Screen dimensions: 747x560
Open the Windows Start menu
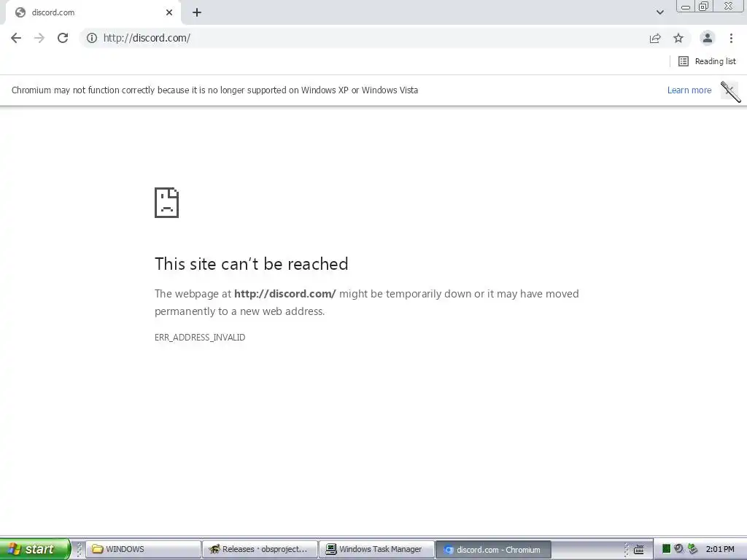pos(35,549)
